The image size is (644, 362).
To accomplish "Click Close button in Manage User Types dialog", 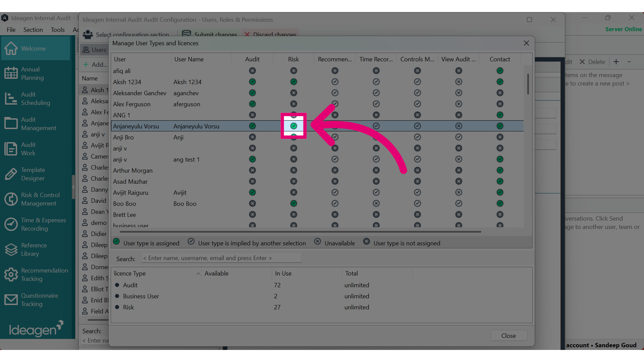I will 508,336.
